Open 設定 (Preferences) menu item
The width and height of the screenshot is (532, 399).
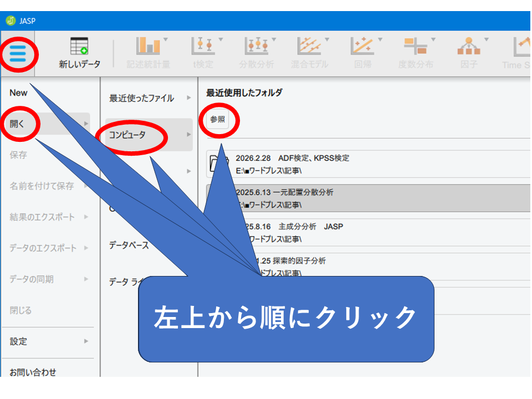tap(18, 341)
